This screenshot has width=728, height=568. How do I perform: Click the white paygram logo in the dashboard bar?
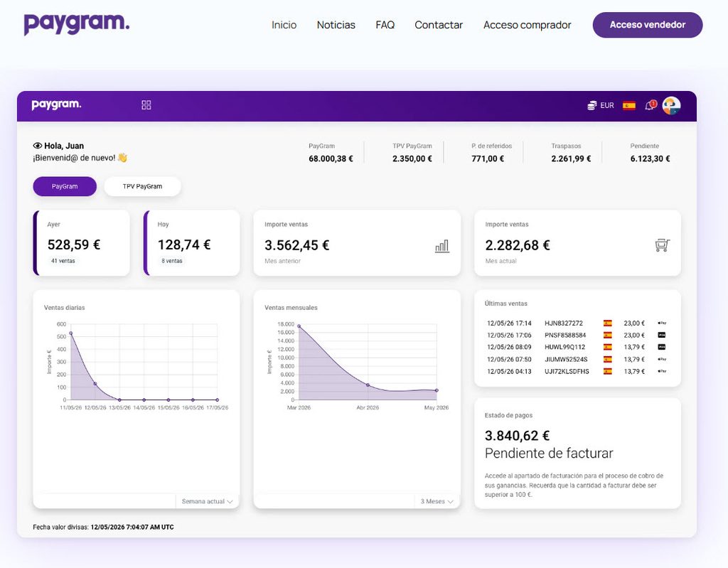pyautogui.click(x=56, y=105)
